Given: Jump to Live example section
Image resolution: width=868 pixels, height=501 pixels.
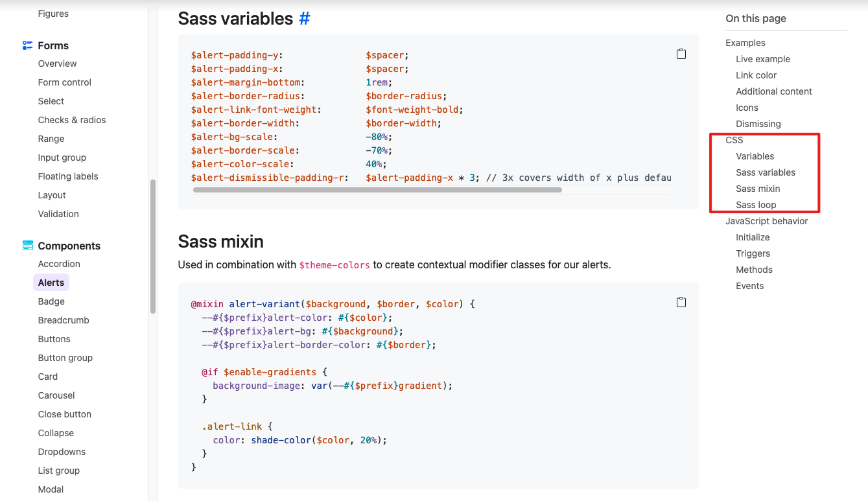Looking at the screenshot, I should [762, 59].
